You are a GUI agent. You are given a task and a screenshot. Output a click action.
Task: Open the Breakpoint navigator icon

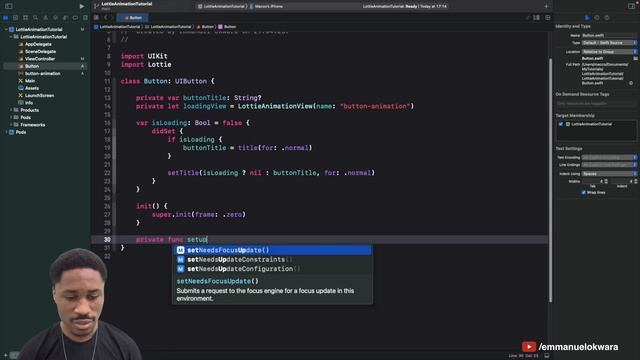pyautogui.click(x=75, y=18)
